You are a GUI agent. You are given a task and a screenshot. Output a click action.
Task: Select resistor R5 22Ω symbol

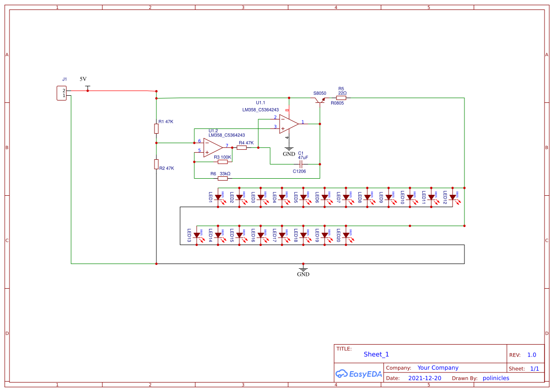(x=341, y=97)
